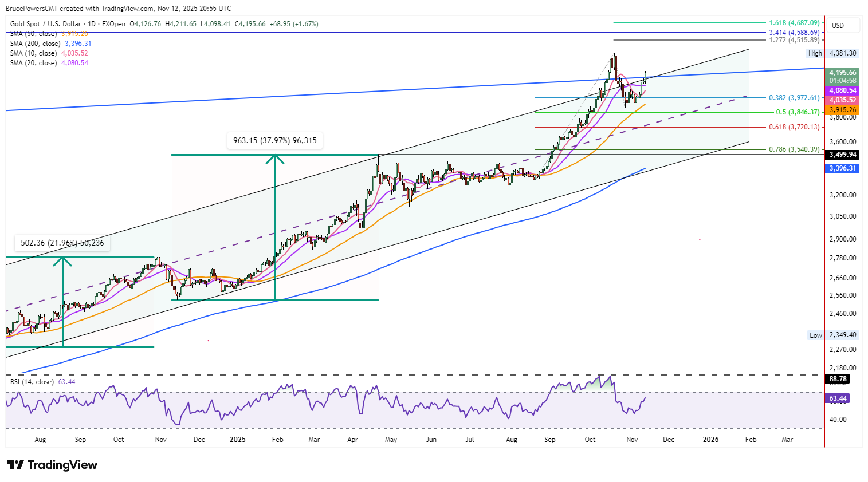Select the SMA (20, close) indicator label
The height and width of the screenshot is (482, 868).
(33, 63)
